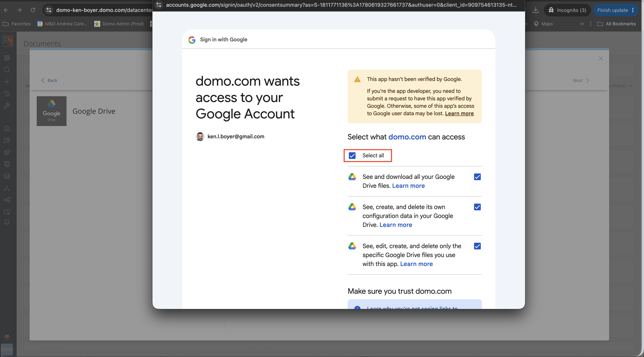Click the DOMO logo in the sidebar corner
The width and height of the screenshot is (644, 357).
[7, 350]
